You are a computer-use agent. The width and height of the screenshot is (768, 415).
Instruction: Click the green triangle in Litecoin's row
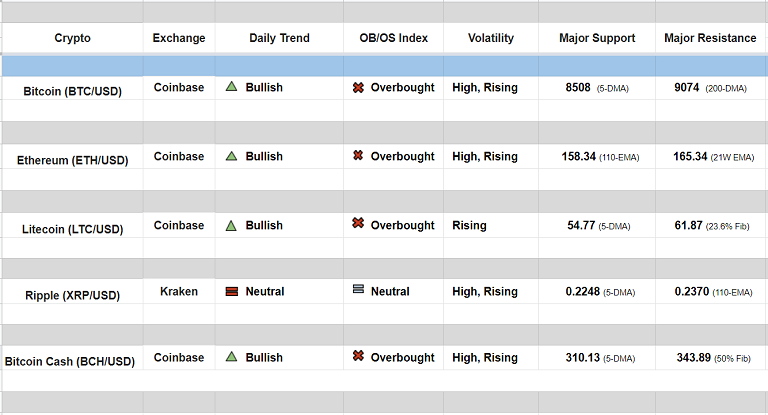tap(231, 225)
